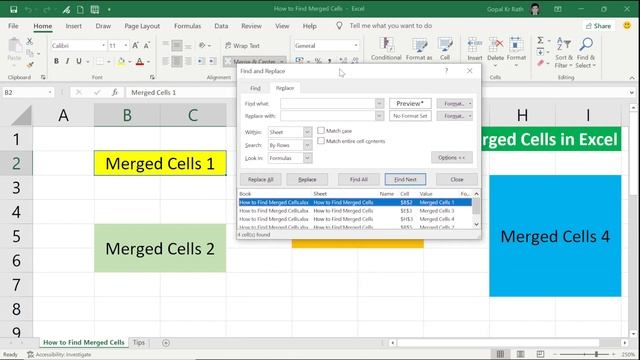Image resolution: width=640 pixels, height=360 pixels.
Task: Enable the Match case checkbox
Action: 321,131
